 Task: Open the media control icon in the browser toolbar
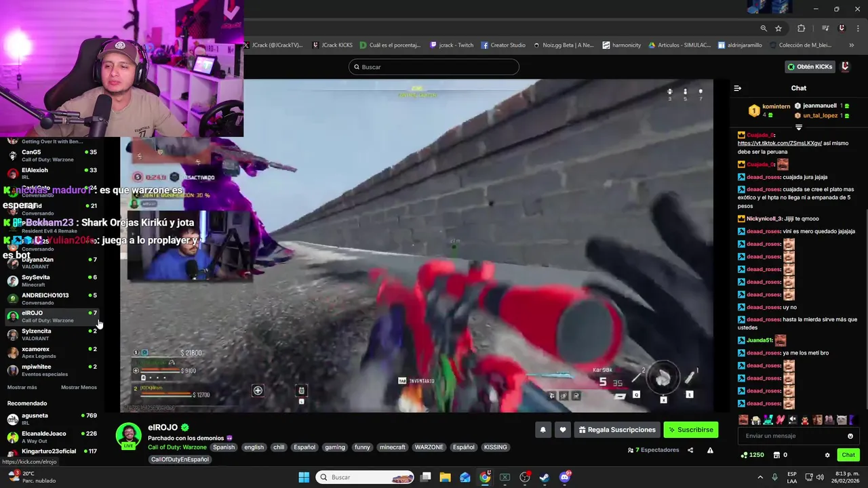coord(825,28)
